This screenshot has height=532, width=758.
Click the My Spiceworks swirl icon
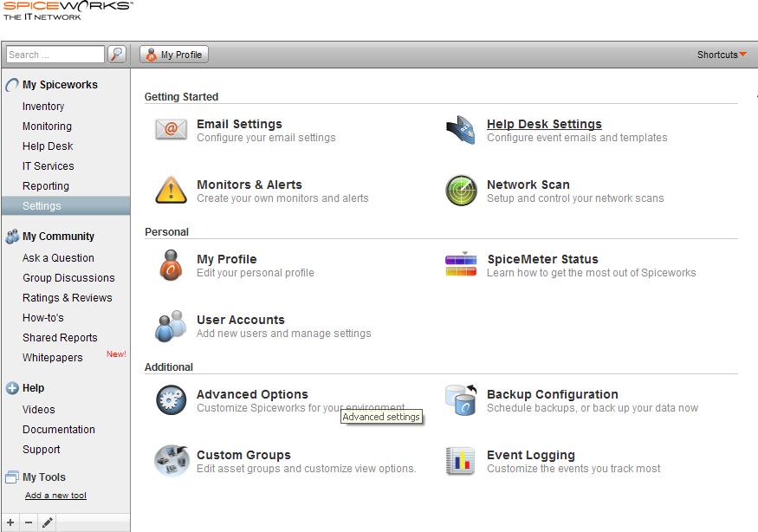(12, 85)
